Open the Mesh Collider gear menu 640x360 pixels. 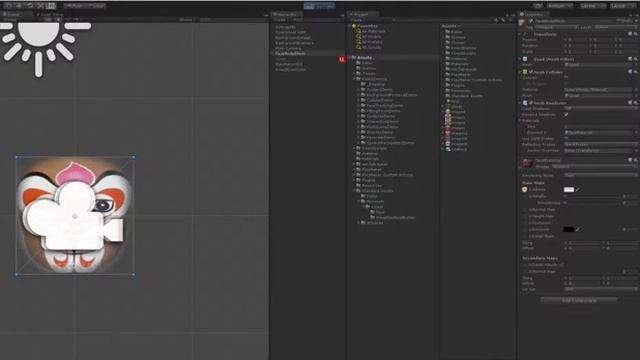(x=636, y=72)
